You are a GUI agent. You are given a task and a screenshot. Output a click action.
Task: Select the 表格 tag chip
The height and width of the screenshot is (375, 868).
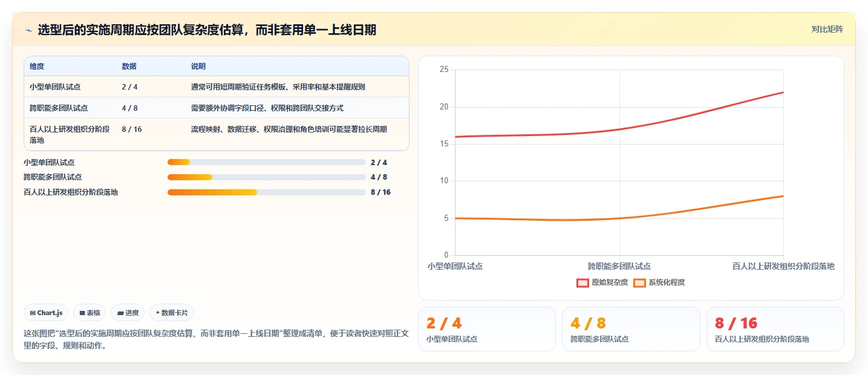90,313
